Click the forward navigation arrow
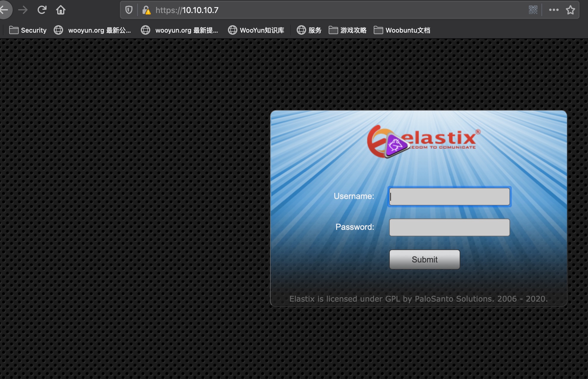588x379 pixels. (23, 10)
